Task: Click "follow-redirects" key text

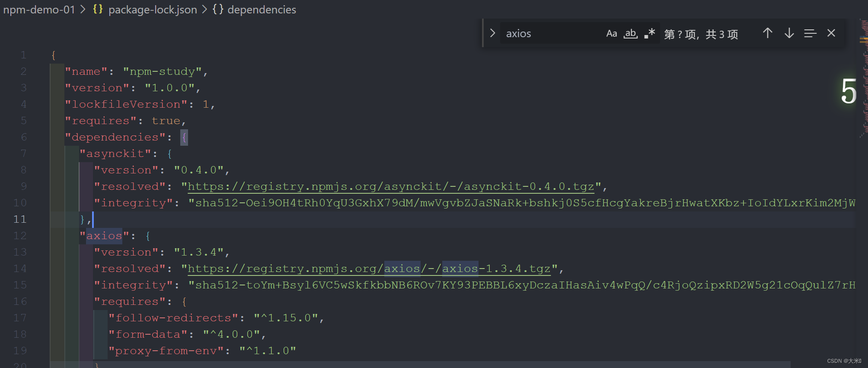Action: click(x=173, y=318)
